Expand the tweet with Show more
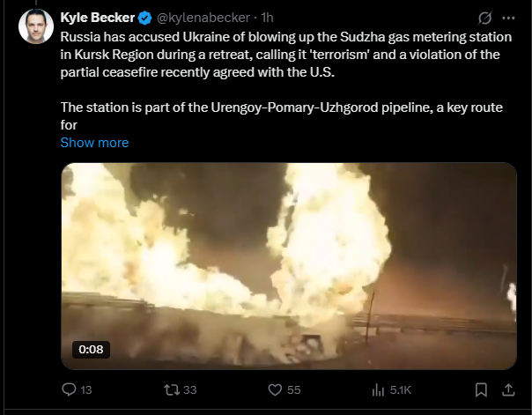532x415 pixels. point(94,143)
